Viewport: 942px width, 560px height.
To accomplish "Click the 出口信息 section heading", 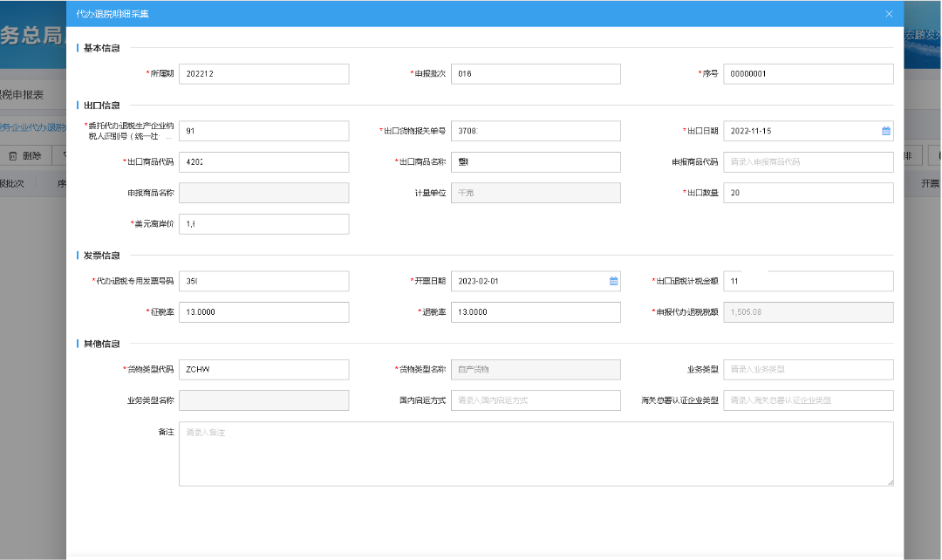I will (x=101, y=106).
